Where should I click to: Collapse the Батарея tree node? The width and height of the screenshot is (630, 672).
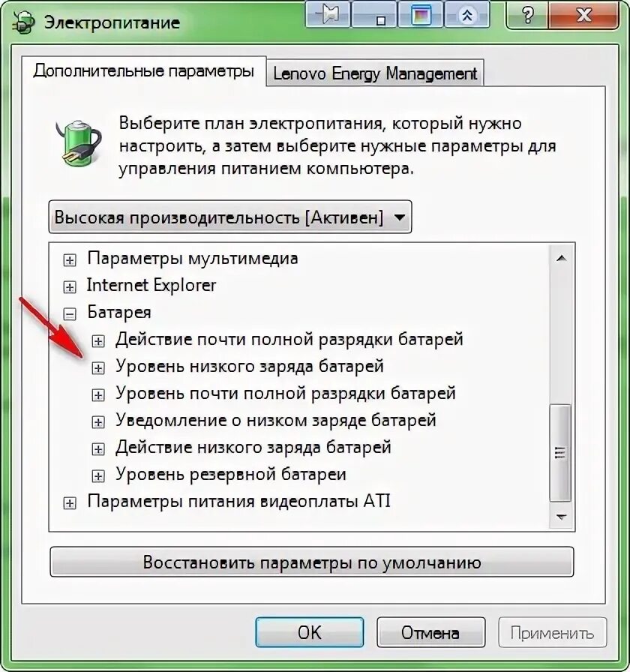tap(70, 314)
